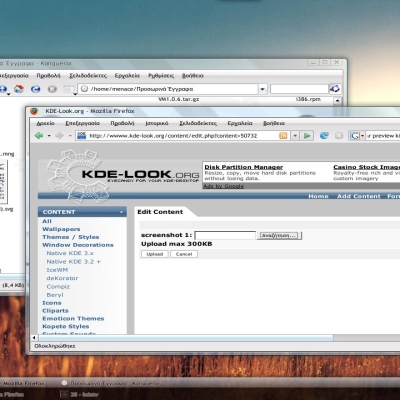
Task: Collapse the CONTENT sidebar panel arrow
Action: tap(121, 212)
